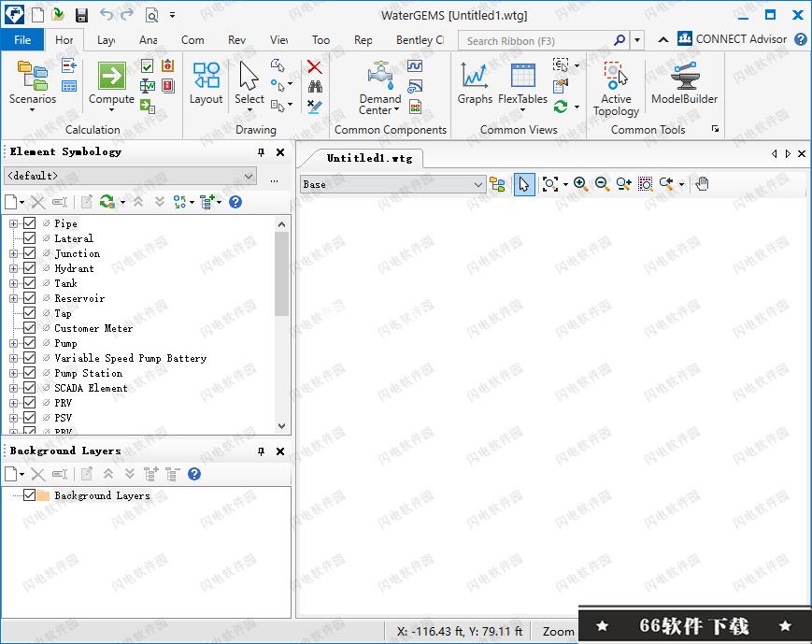Expand the Junction tree node
The width and height of the screenshot is (812, 644).
[x=13, y=254]
